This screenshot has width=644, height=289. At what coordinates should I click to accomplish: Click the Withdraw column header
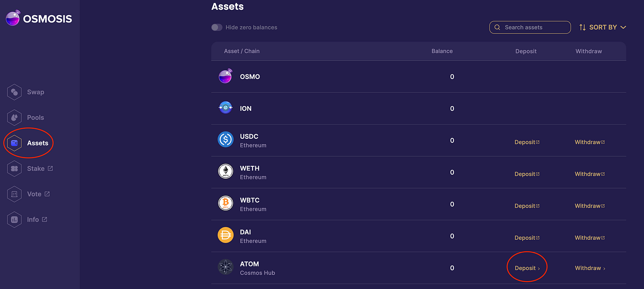tap(589, 51)
